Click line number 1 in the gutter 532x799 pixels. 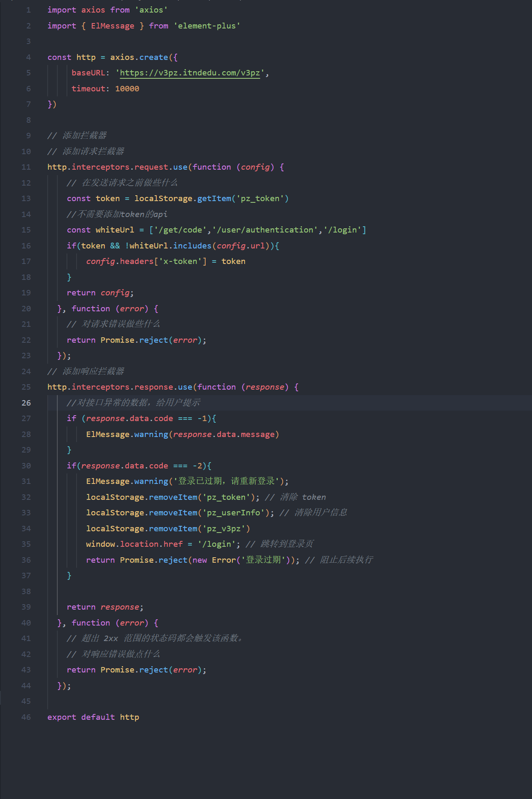click(x=28, y=10)
